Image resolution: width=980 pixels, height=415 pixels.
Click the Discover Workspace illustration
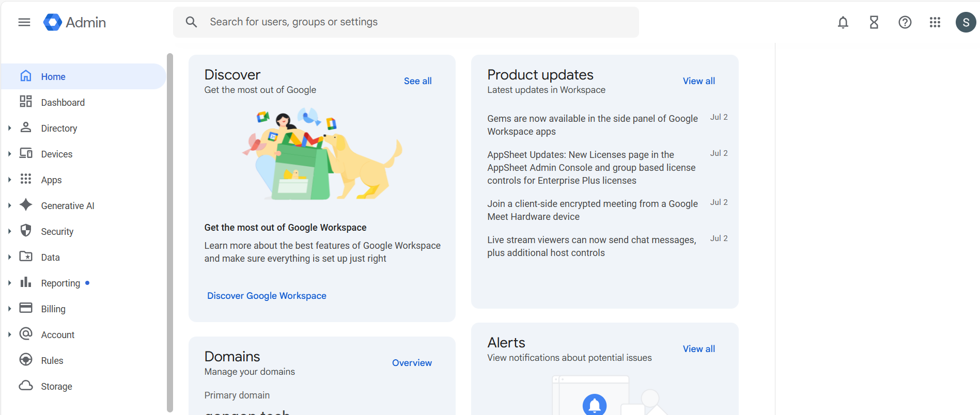(322, 153)
